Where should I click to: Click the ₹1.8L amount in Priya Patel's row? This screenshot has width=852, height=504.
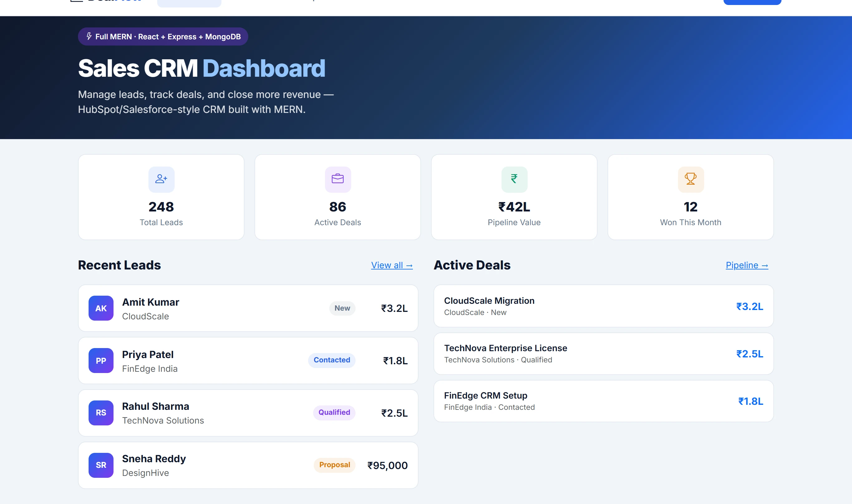tap(395, 361)
